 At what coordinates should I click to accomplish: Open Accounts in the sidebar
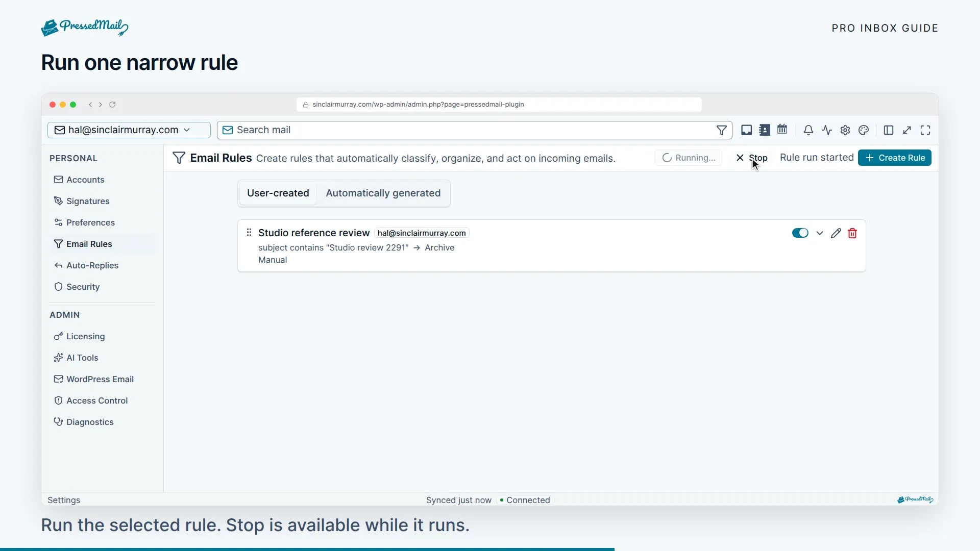[x=102, y=180]
